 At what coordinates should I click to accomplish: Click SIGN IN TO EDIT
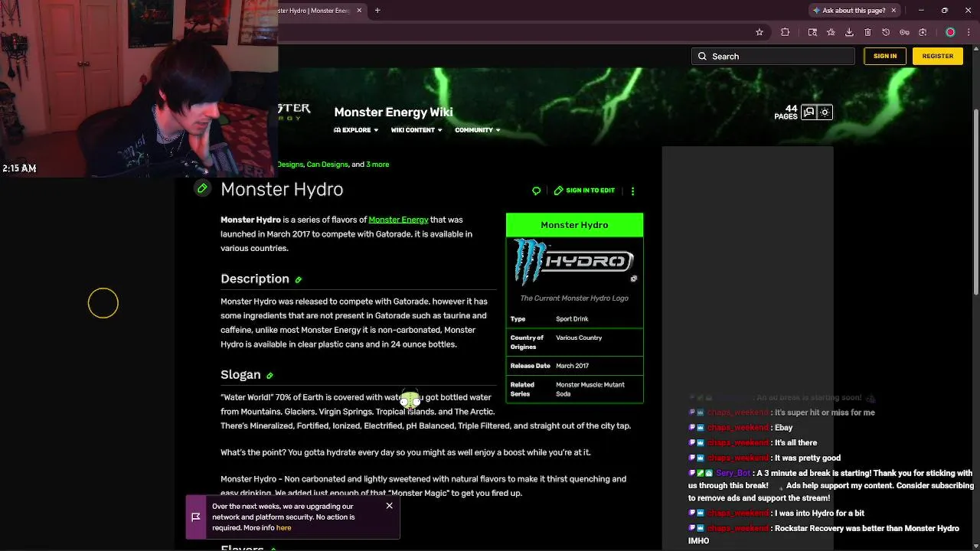(x=584, y=191)
